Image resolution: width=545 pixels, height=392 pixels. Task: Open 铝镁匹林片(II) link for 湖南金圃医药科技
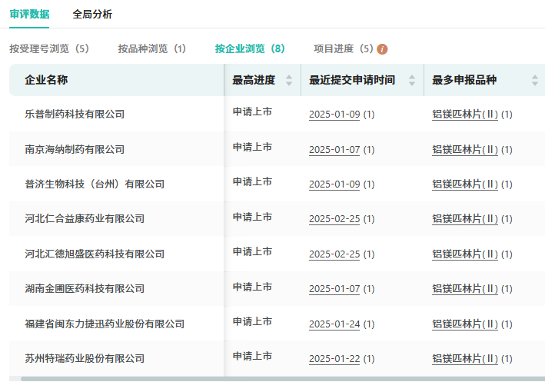[465, 289]
